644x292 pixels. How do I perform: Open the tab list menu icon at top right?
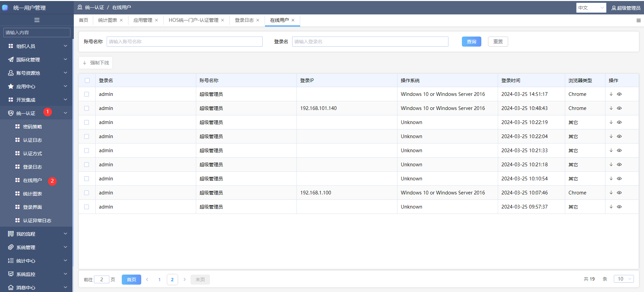[x=638, y=20]
